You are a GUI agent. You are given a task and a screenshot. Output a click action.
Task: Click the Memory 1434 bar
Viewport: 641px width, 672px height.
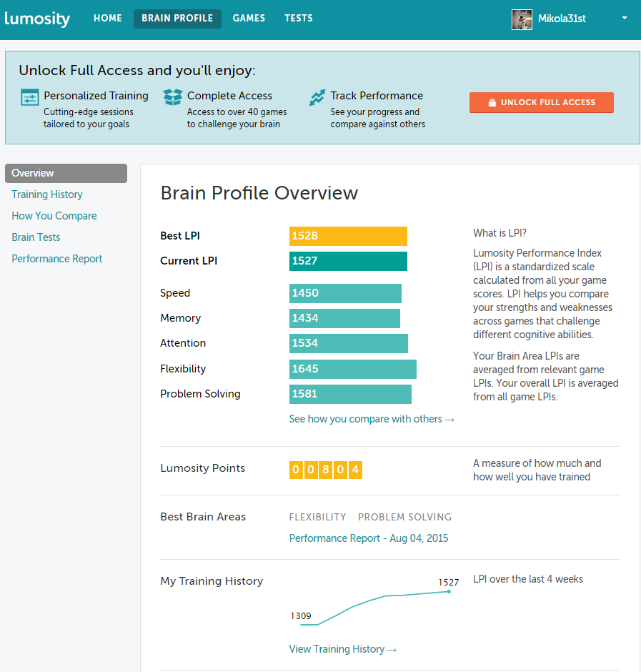tap(344, 318)
